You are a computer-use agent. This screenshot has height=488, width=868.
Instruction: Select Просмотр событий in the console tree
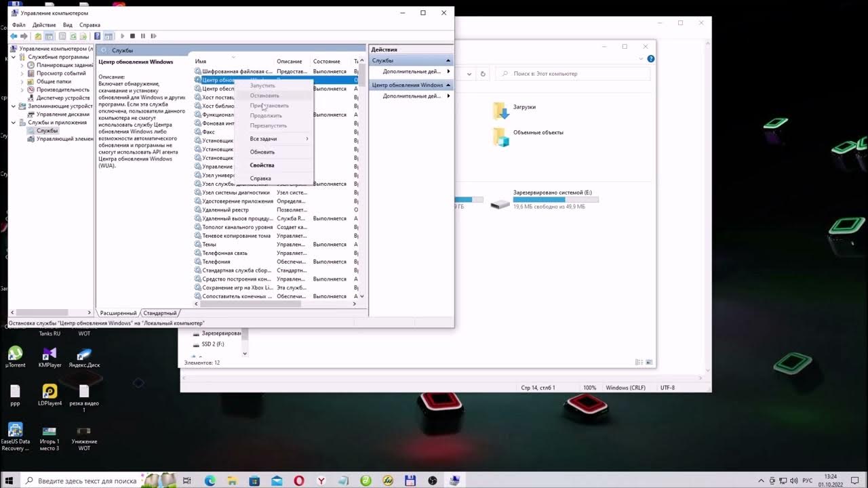click(x=61, y=73)
